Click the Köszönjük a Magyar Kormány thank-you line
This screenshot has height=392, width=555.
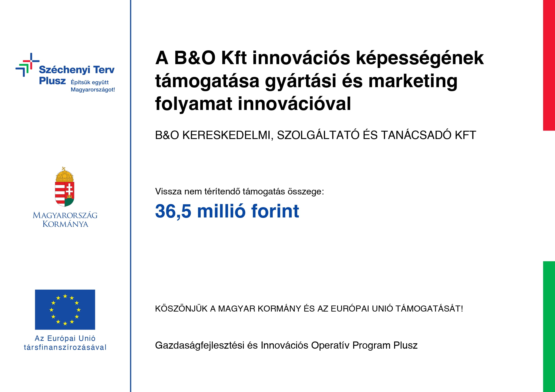tap(309, 309)
